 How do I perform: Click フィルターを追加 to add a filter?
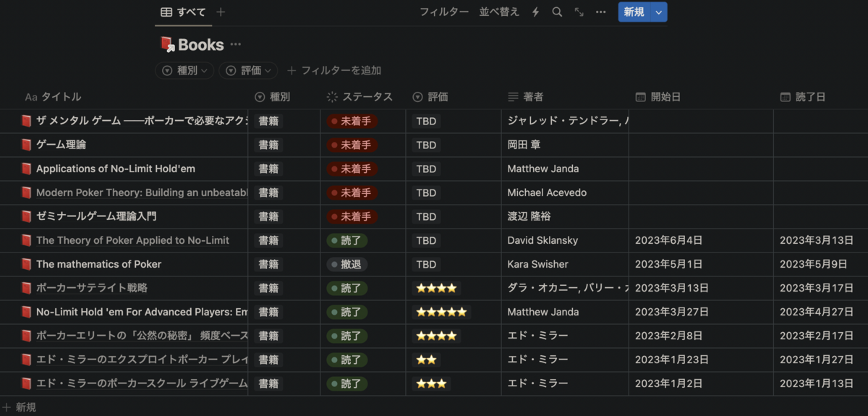[334, 70]
